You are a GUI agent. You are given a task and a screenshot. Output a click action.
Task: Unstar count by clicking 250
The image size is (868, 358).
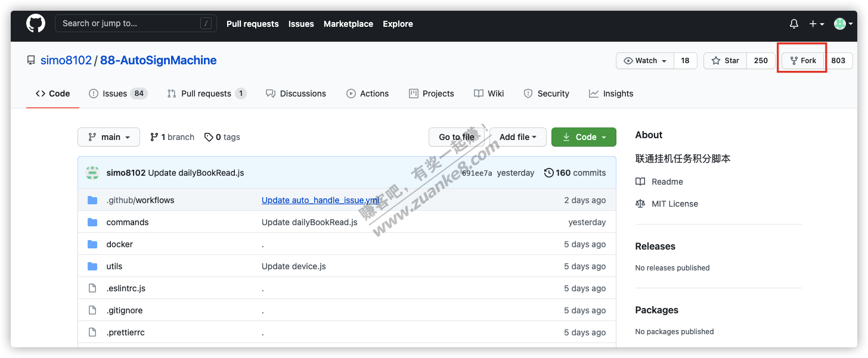[x=761, y=60]
